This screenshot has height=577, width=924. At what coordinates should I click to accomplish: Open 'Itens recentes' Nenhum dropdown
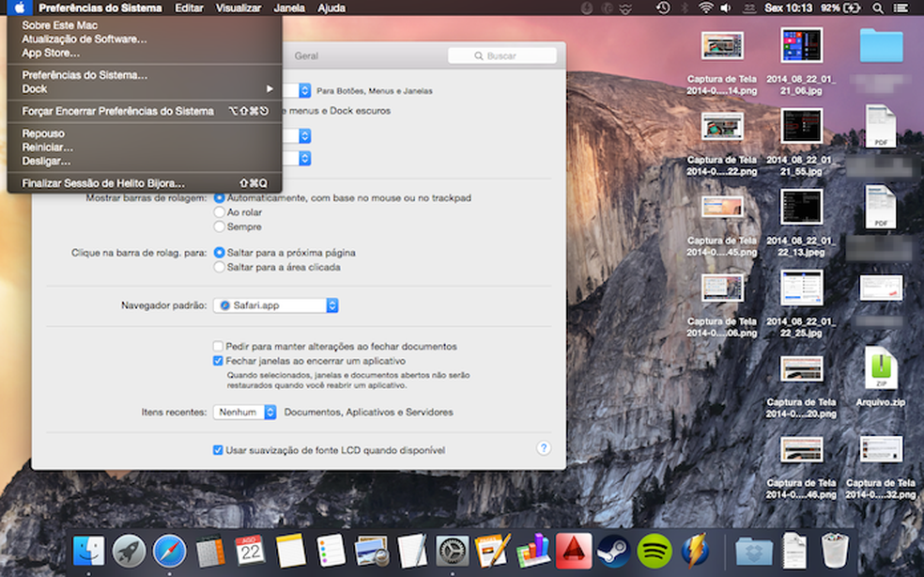click(x=244, y=412)
